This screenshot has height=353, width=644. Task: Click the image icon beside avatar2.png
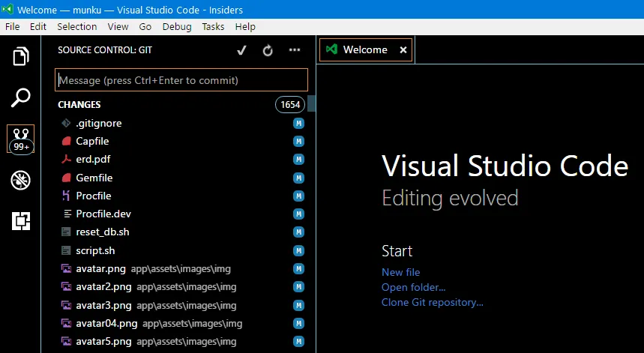66,287
